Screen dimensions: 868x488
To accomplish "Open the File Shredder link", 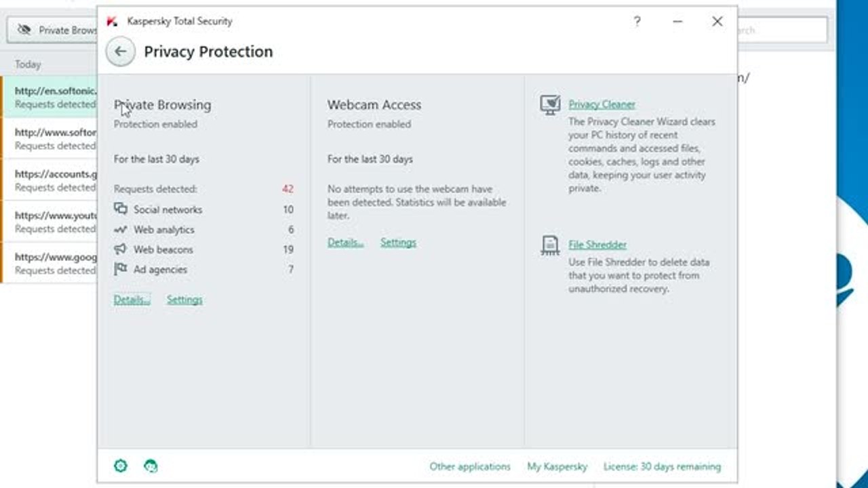I will (x=597, y=245).
